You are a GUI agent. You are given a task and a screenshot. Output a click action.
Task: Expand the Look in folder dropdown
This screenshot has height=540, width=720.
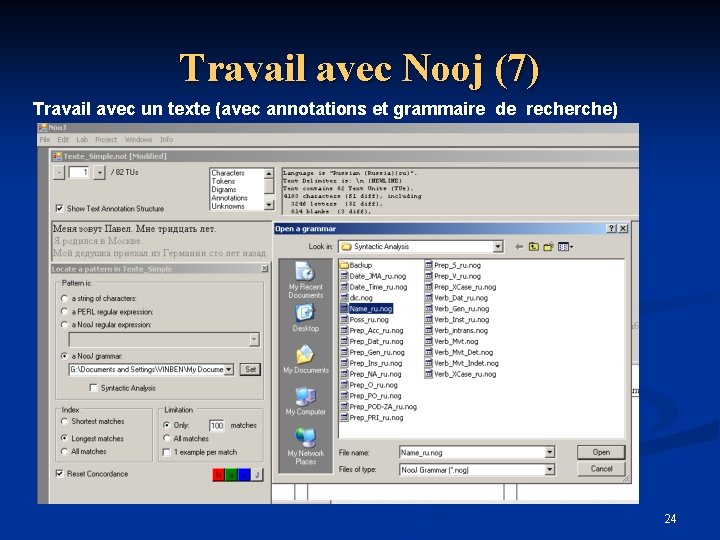pyautogui.click(x=498, y=247)
